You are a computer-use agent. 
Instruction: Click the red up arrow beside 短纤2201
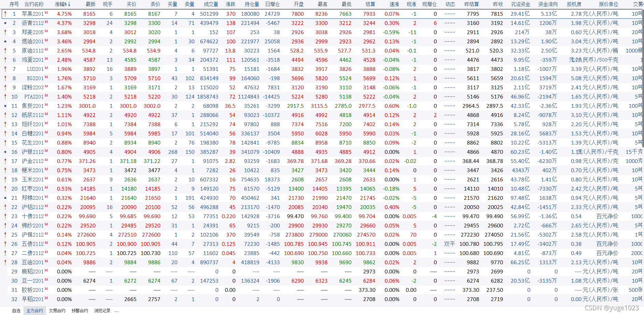(x=5, y=124)
